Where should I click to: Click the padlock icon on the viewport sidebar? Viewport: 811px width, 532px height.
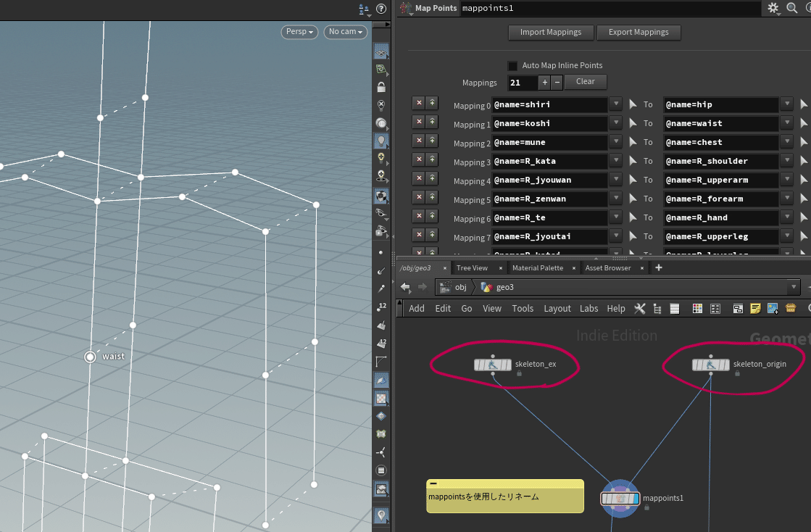pos(382,87)
